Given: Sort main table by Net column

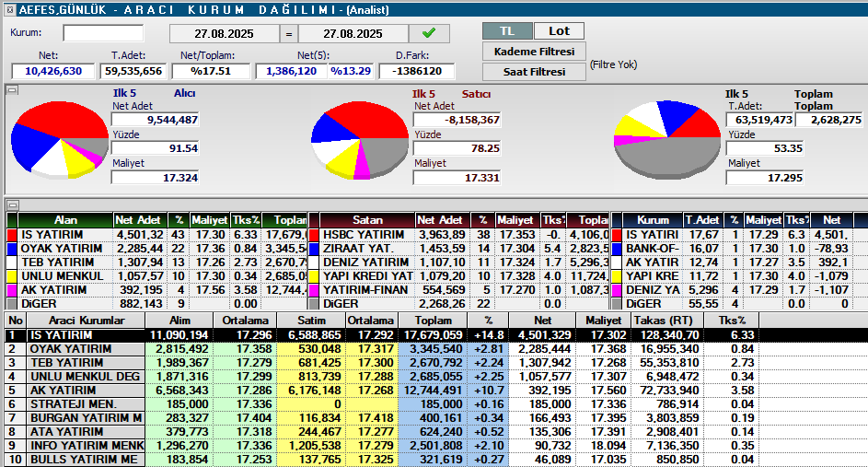Looking at the screenshot, I should point(542,321).
